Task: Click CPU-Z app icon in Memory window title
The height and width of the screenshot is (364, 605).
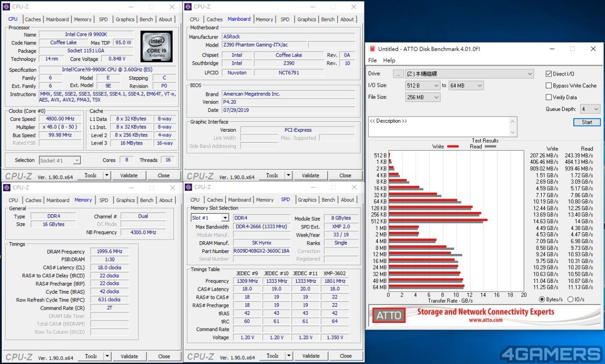Action: tap(7, 187)
